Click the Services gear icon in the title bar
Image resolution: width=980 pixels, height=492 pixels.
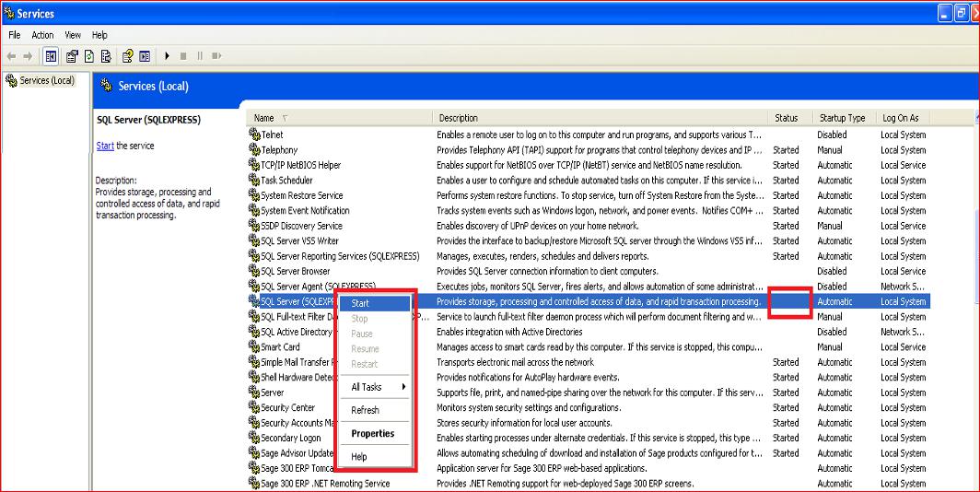pos(9,13)
